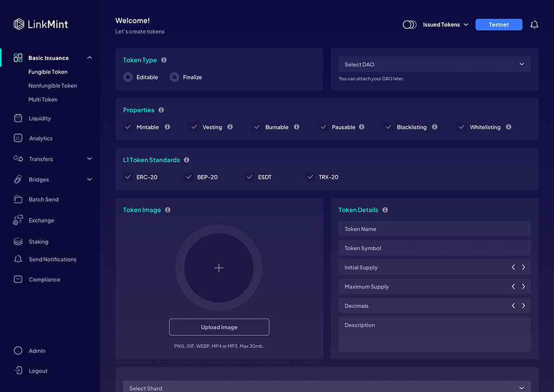Decrease Decimals with left arrow
Image resolution: width=554 pixels, height=392 pixels.
point(513,305)
